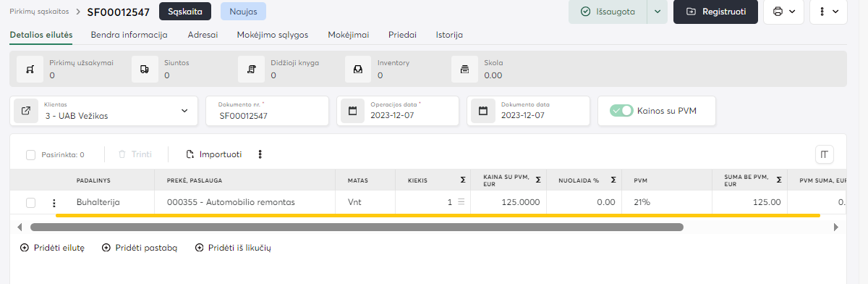Click the Didžioji knyga ledger icon
868x284 pixels.
click(x=251, y=70)
